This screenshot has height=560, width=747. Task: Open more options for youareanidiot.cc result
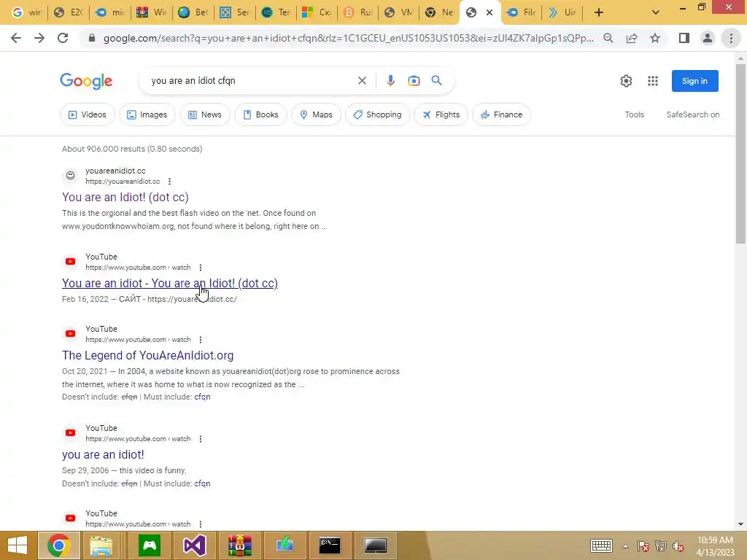tap(169, 182)
